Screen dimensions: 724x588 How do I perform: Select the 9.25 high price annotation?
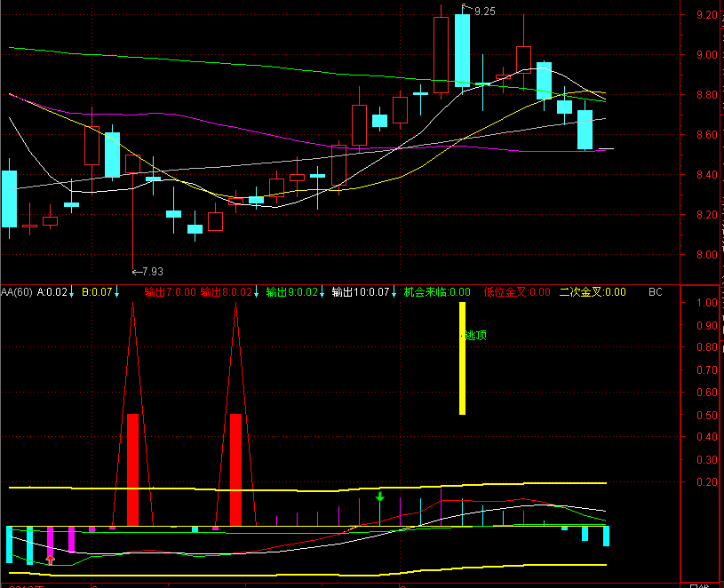coord(484,11)
